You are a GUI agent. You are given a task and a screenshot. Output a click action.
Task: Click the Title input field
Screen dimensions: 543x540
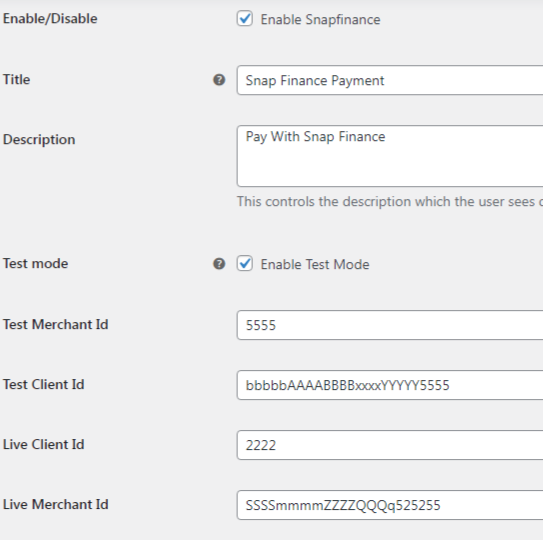click(390, 80)
